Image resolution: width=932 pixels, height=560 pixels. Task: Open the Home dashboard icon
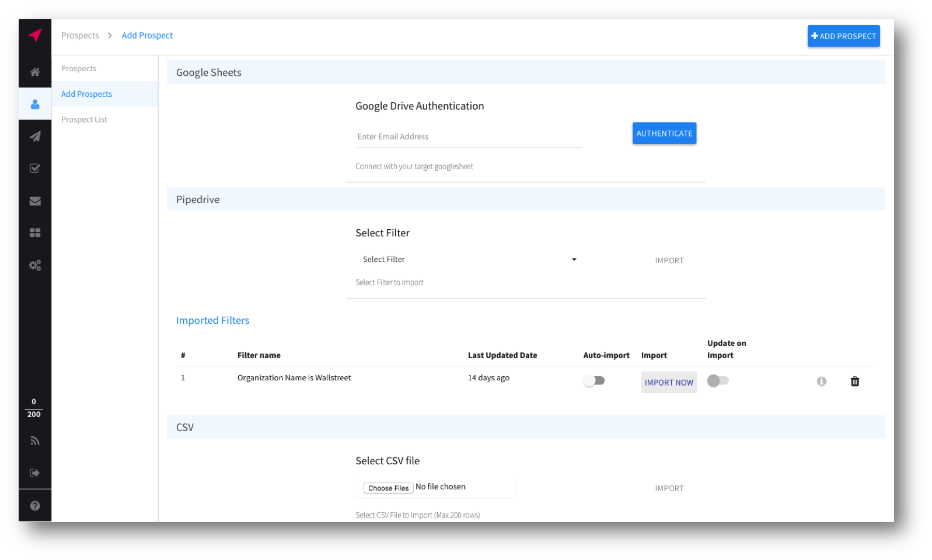point(35,72)
